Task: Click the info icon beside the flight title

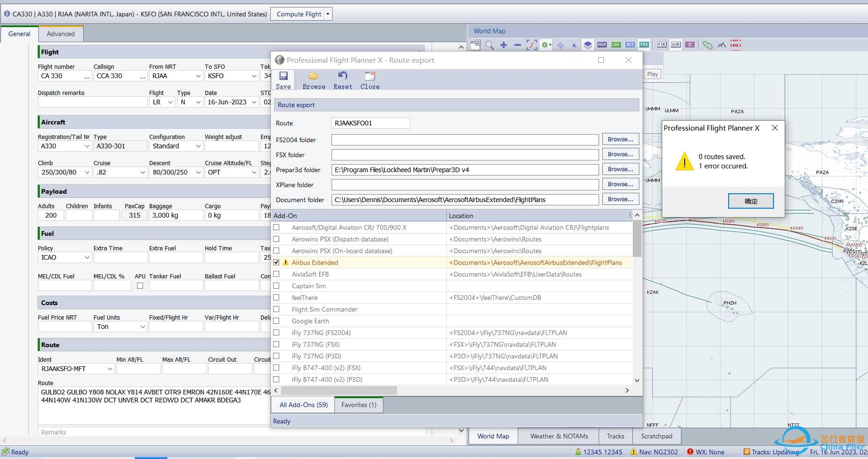Action: 7,14
